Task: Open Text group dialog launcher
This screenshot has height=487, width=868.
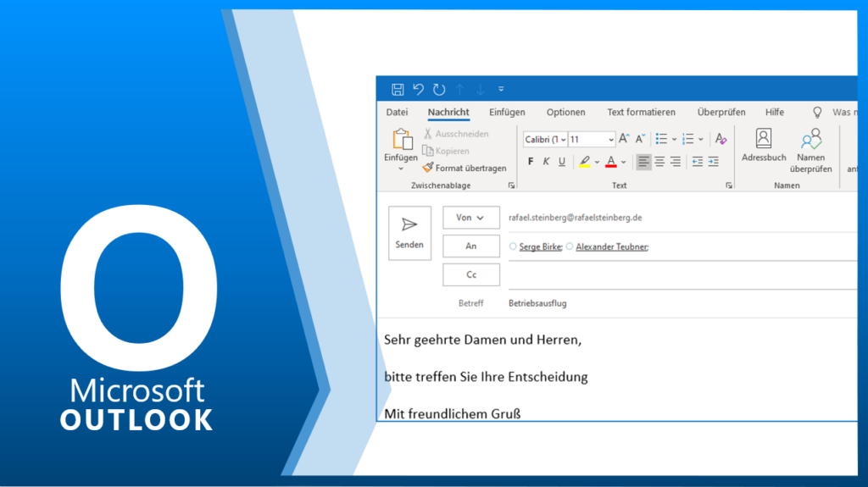Action: [x=728, y=186]
